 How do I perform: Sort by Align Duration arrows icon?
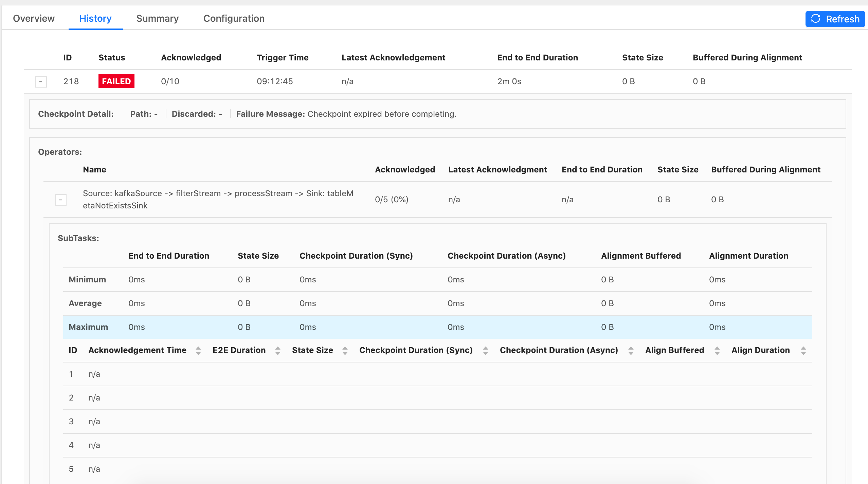pos(803,351)
